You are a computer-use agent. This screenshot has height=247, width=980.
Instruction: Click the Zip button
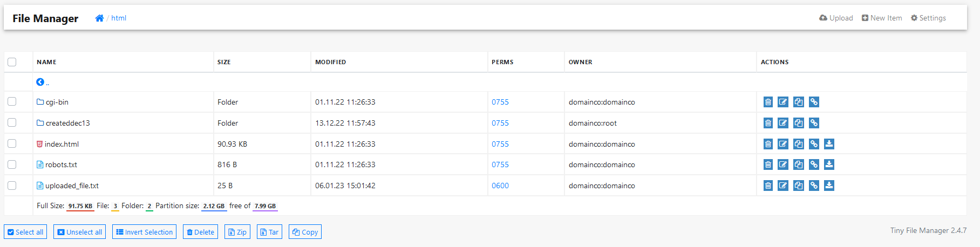[x=237, y=232]
